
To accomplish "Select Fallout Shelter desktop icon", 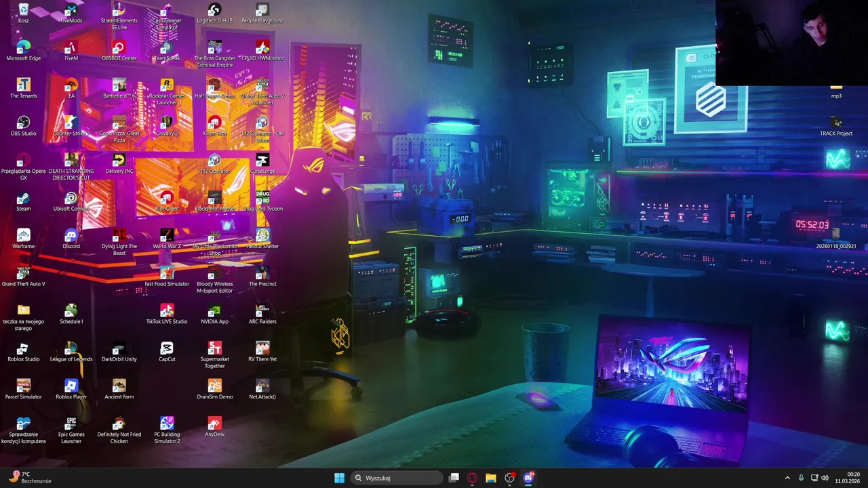I will (x=262, y=239).
